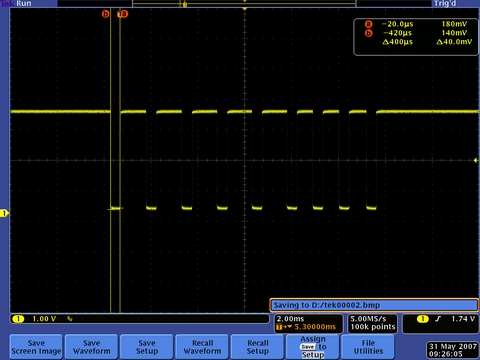Click the Saving to D:/tek00002.bmp message bar
Viewport: 480px width, 360px height.
tap(374, 305)
